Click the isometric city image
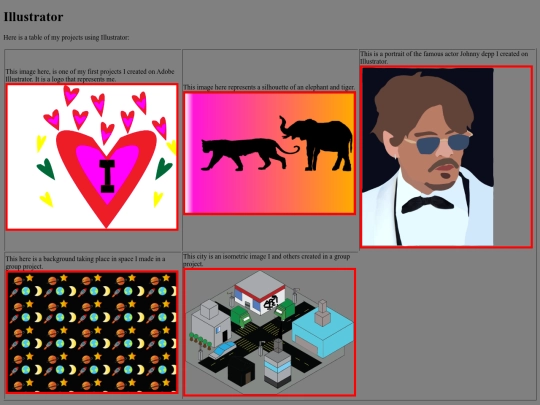 tap(270, 332)
